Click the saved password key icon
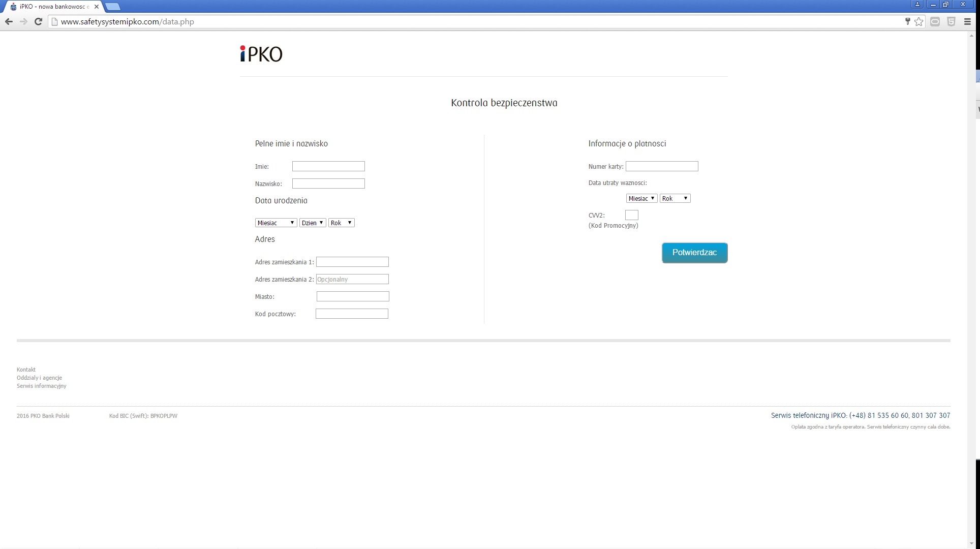980x549 pixels. click(907, 21)
